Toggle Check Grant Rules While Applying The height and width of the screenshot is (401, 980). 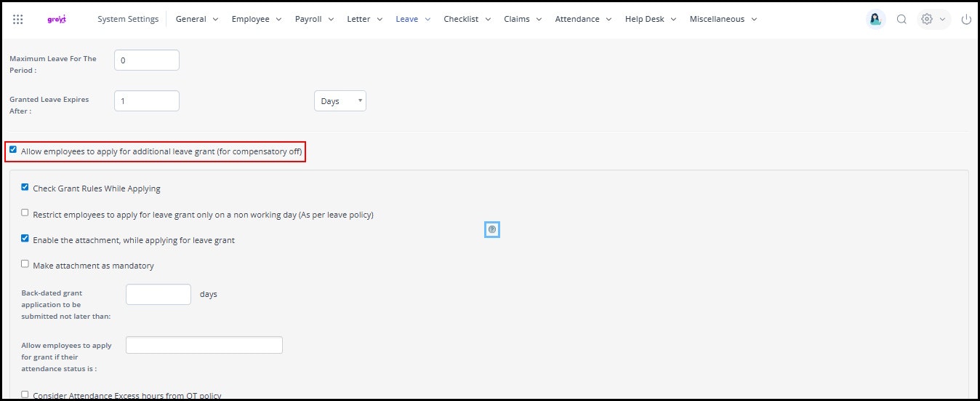coord(25,187)
